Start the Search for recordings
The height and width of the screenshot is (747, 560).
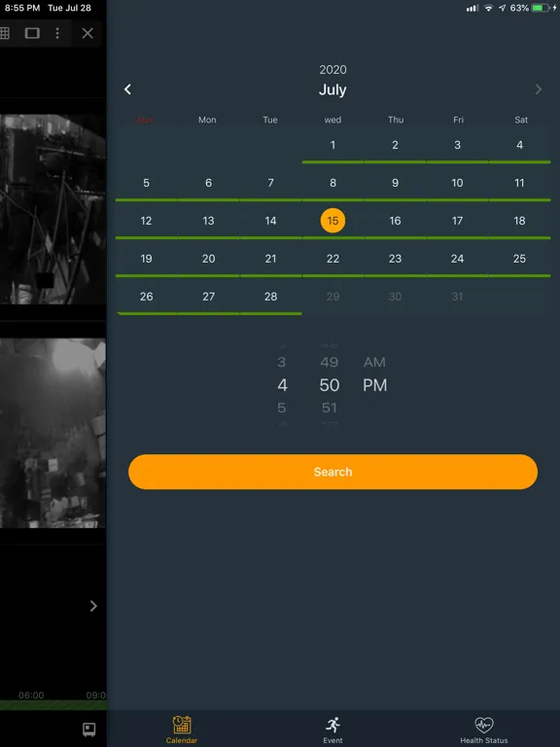332,472
